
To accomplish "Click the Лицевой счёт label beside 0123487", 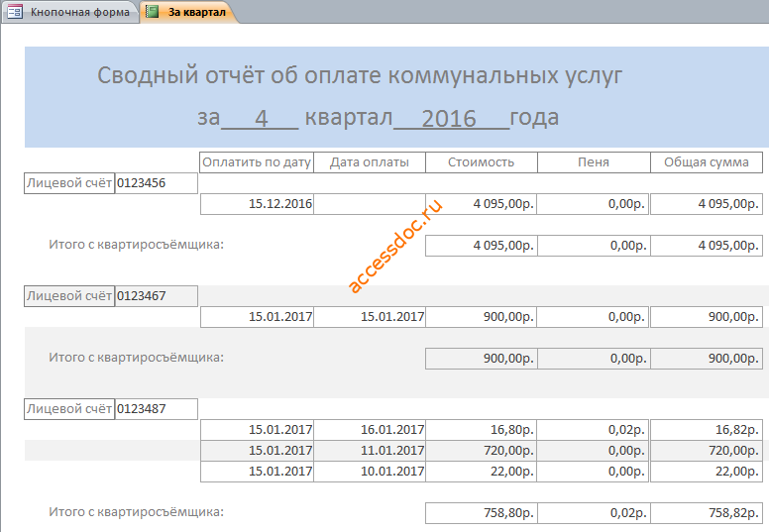I will tap(69, 409).
